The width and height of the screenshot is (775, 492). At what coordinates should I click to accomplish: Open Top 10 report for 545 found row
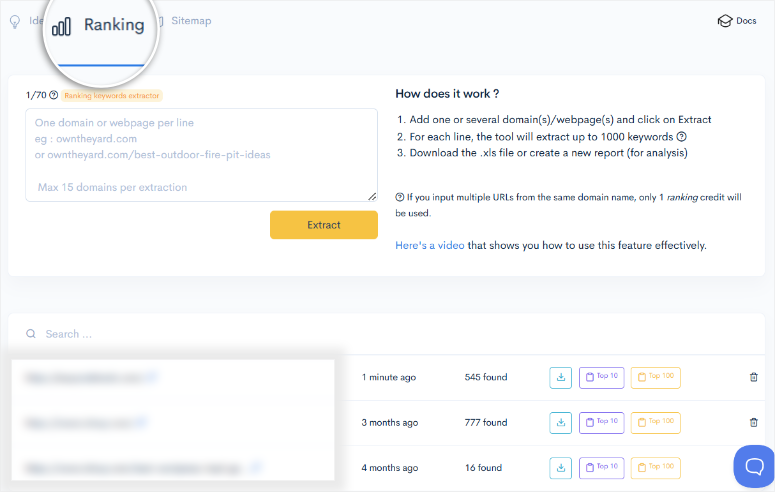[601, 377]
